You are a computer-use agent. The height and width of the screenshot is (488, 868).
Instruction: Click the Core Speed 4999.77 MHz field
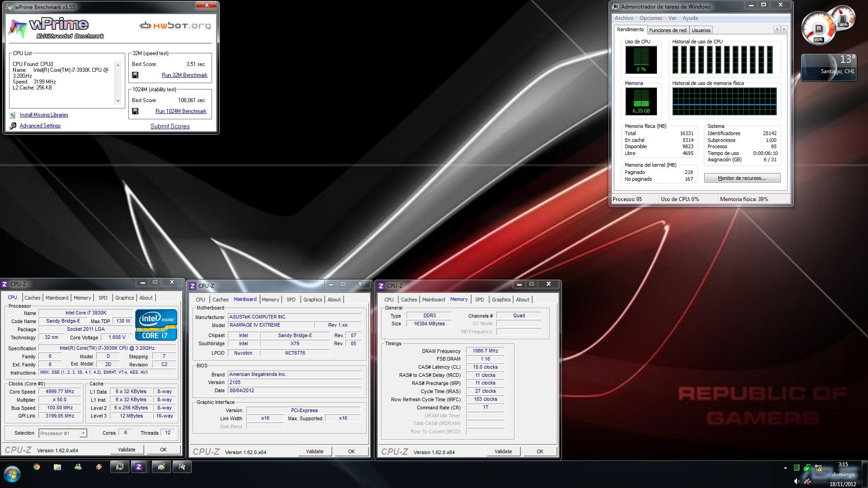60,392
